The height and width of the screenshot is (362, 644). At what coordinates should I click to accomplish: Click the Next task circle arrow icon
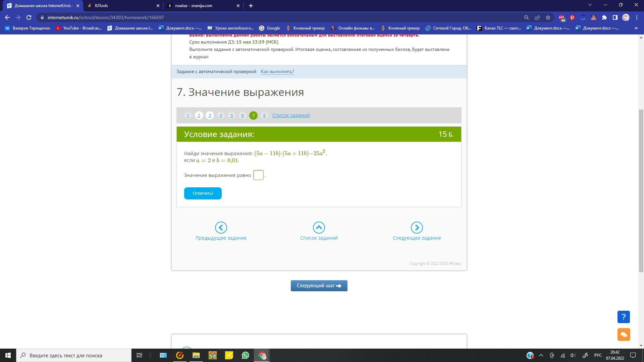(x=417, y=228)
